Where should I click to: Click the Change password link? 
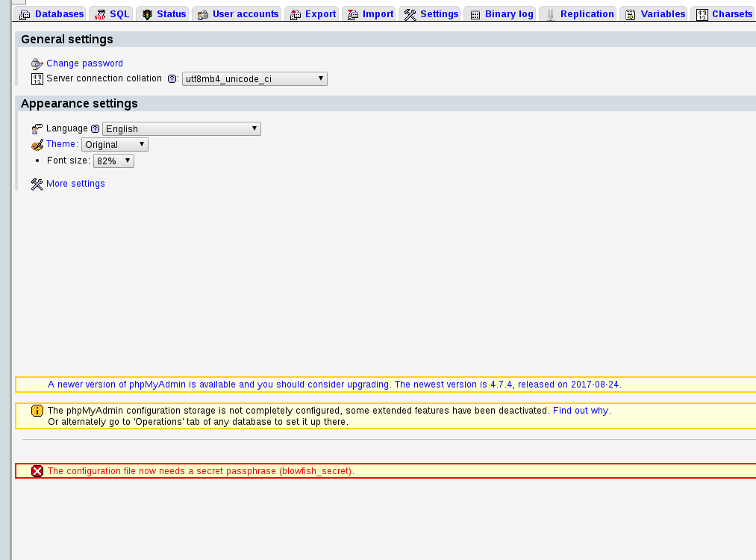[84, 63]
